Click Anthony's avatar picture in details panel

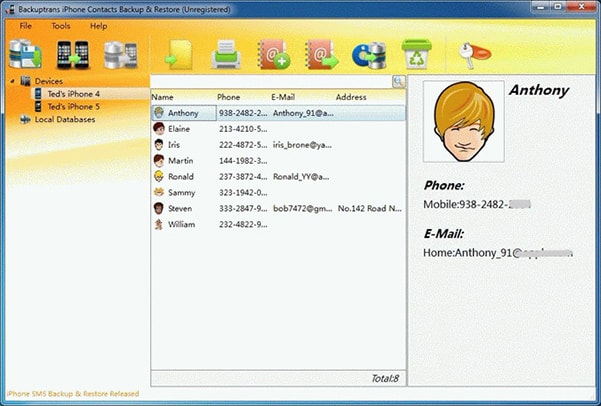coord(463,121)
